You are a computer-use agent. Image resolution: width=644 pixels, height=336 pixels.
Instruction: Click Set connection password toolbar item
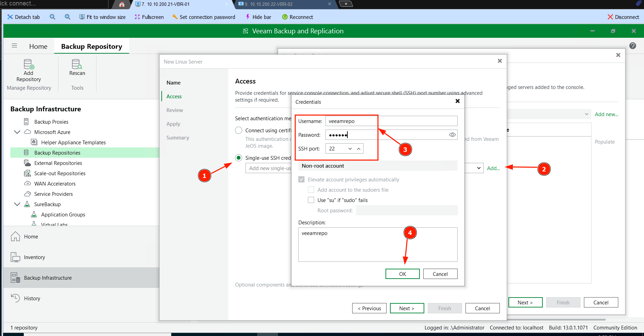pos(204,17)
